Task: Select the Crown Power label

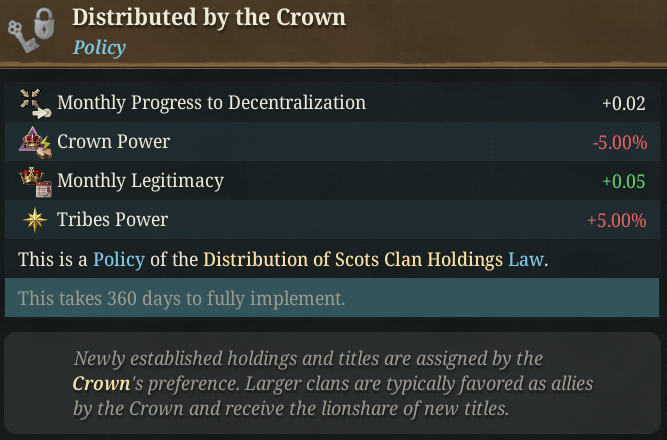Action: coord(114,142)
